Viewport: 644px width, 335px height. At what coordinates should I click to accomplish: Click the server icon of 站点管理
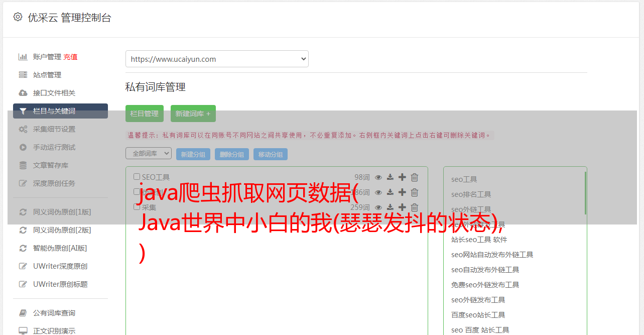(x=23, y=75)
